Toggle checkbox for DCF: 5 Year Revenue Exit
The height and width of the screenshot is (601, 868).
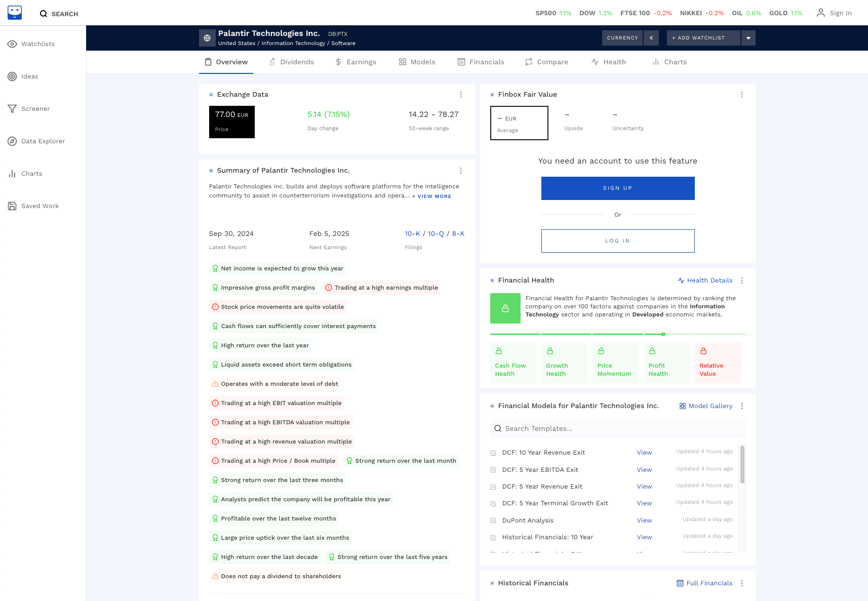pyautogui.click(x=493, y=487)
